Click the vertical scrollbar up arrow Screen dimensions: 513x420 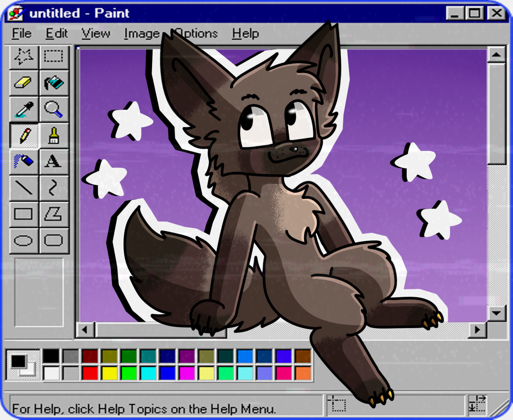tap(497, 55)
